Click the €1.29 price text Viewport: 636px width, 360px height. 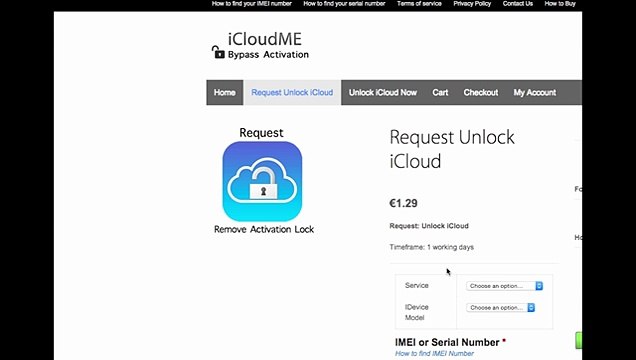pyautogui.click(x=403, y=203)
